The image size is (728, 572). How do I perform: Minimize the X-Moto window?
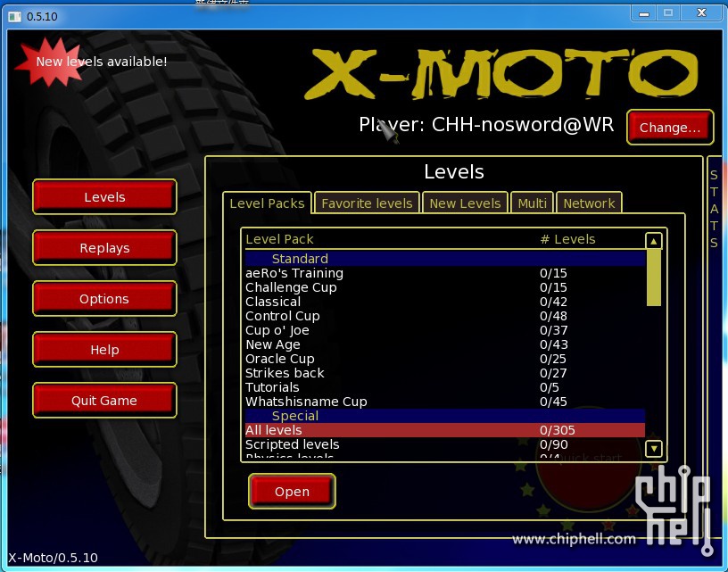[x=643, y=13]
